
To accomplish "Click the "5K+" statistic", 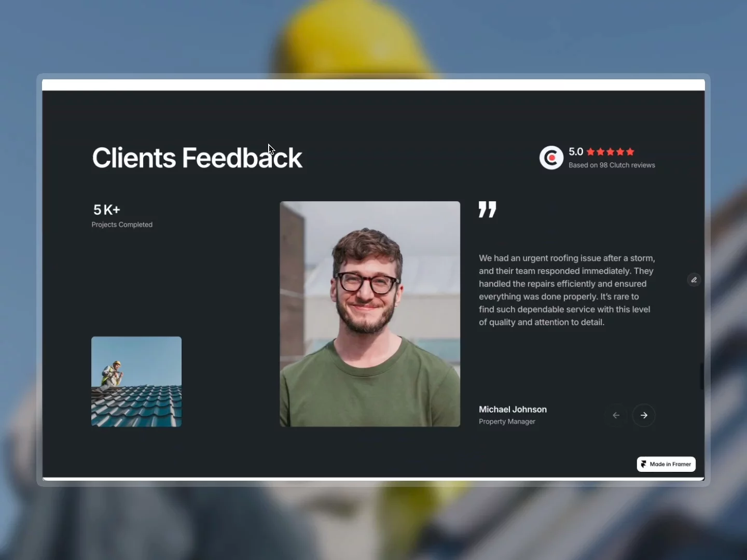I will tap(107, 209).
